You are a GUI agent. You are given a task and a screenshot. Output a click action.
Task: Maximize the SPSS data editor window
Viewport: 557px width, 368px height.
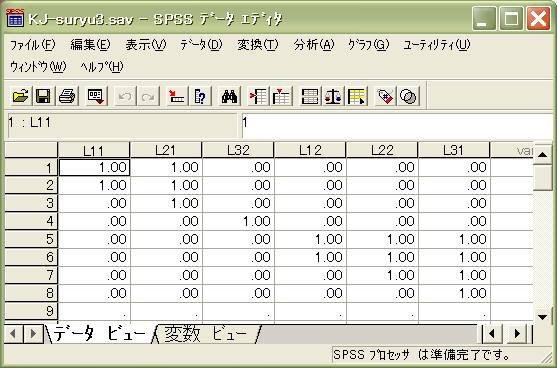pos(511,18)
